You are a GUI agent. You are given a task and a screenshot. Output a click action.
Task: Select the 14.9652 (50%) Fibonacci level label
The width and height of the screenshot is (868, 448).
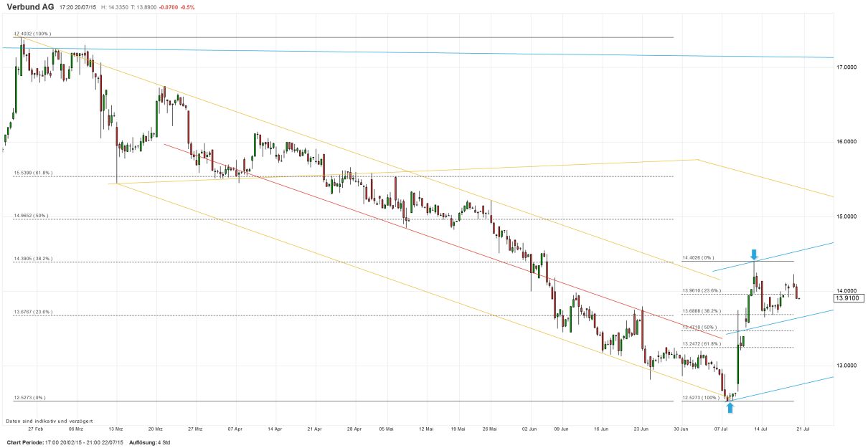point(31,215)
